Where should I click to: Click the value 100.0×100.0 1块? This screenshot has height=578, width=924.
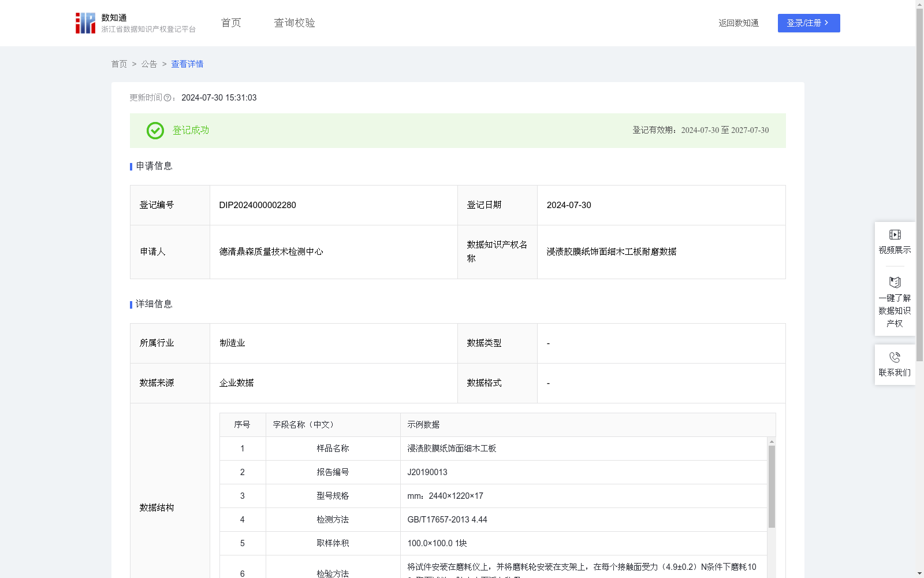point(437,543)
